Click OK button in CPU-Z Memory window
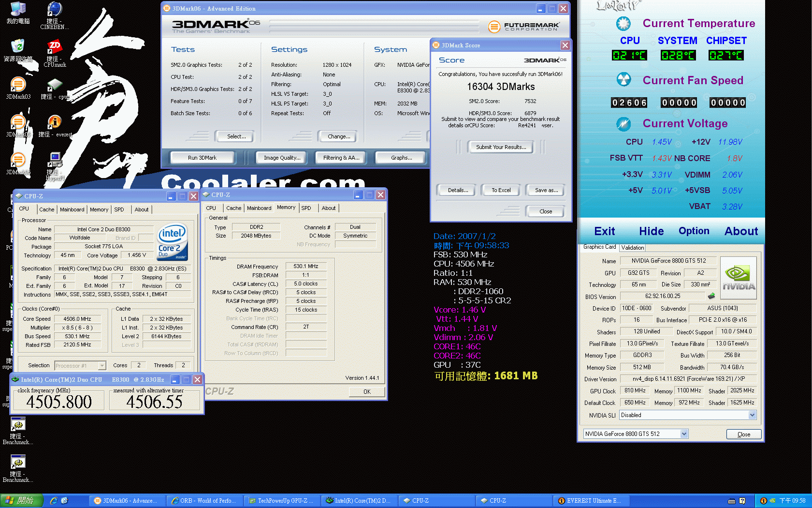The height and width of the screenshot is (508, 812). click(367, 392)
